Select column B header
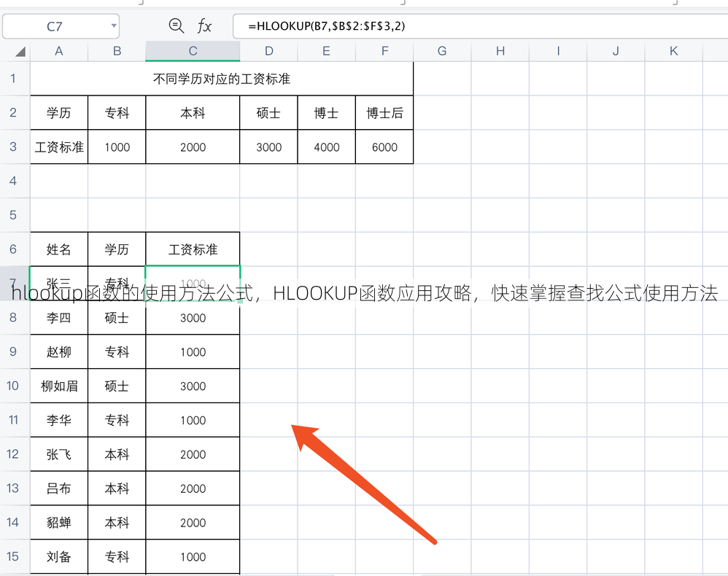 tap(117, 51)
